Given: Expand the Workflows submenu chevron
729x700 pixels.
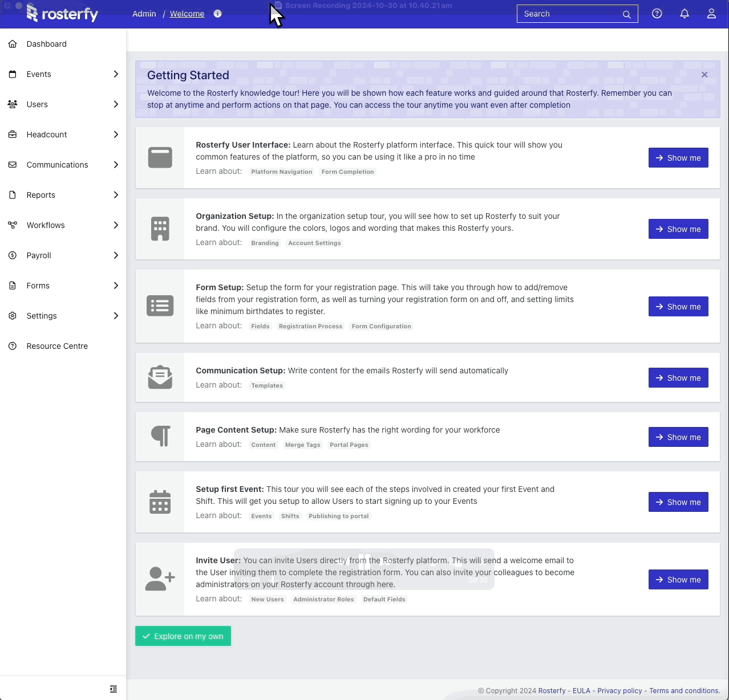Looking at the screenshot, I should click(116, 225).
